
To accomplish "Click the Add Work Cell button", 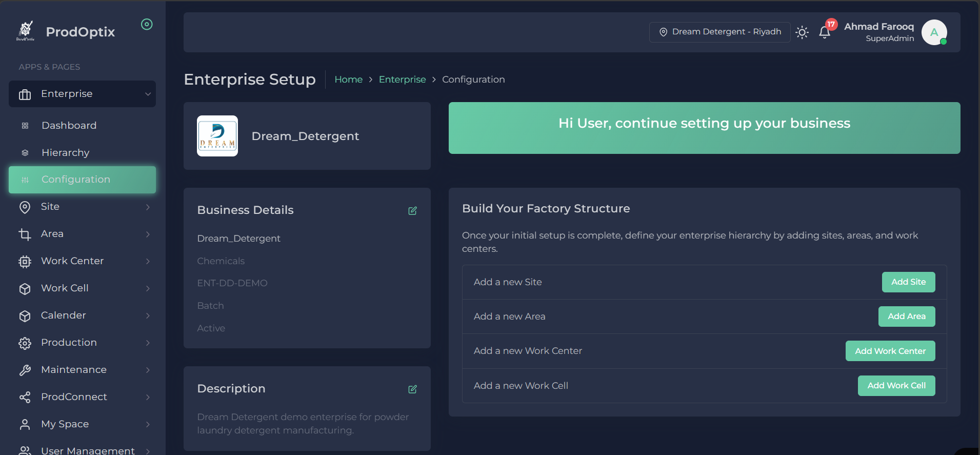I will coord(896,386).
